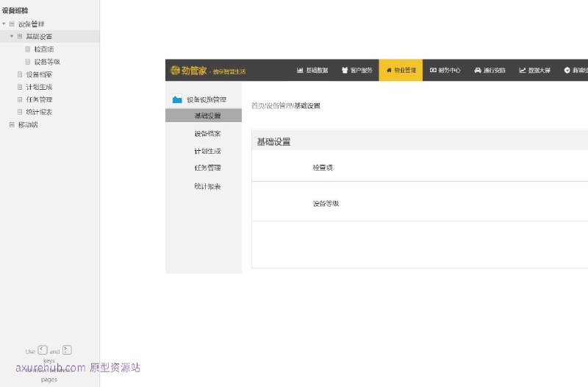Select 基础设置 in the page tree
588x387 pixels.
pos(39,36)
